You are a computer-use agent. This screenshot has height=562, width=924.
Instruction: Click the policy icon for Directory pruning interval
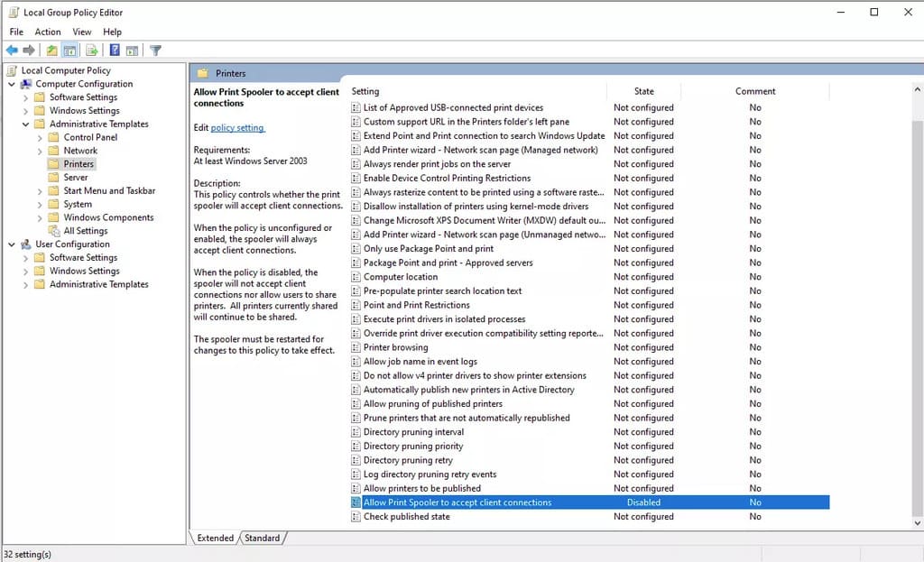pyautogui.click(x=356, y=432)
